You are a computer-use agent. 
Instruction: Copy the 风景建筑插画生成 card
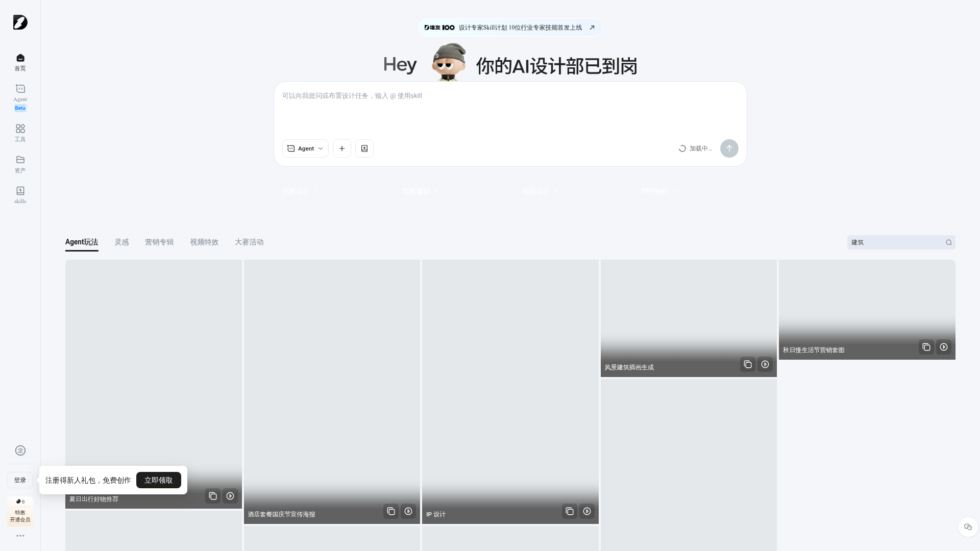point(748,364)
